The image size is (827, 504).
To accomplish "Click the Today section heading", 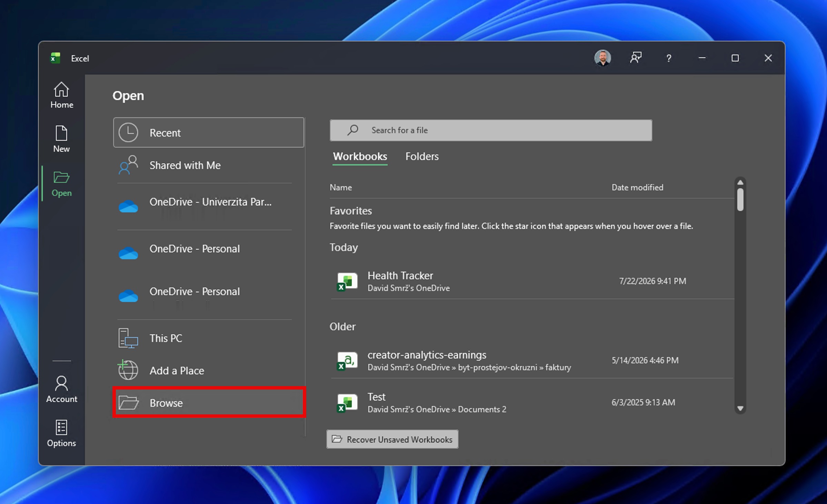I will click(x=343, y=247).
